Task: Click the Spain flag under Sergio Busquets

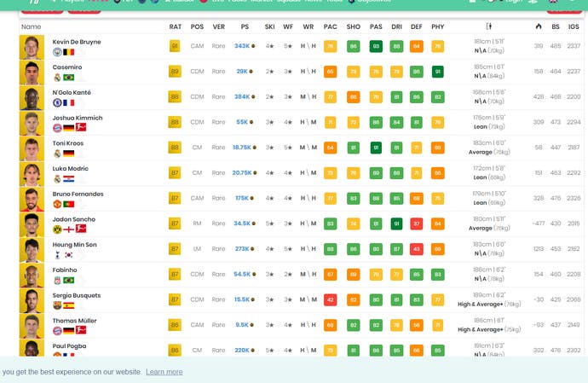Action: click(x=69, y=305)
